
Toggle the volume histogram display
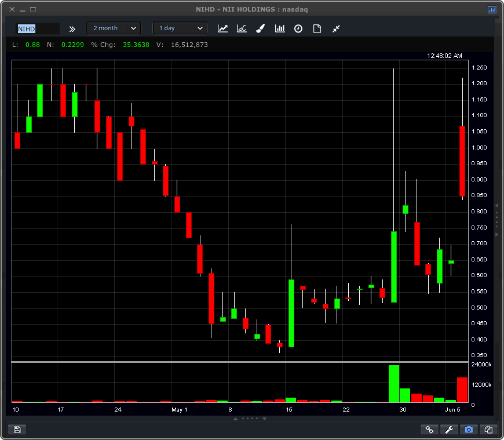(280, 28)
